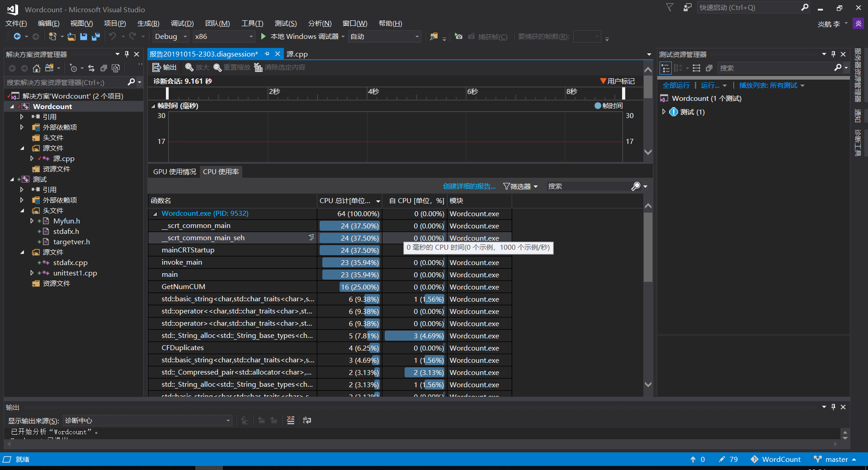Switch to the 源.cpp editor tab
This screenshot has height=470, width=868.
[x=297, y=54]
